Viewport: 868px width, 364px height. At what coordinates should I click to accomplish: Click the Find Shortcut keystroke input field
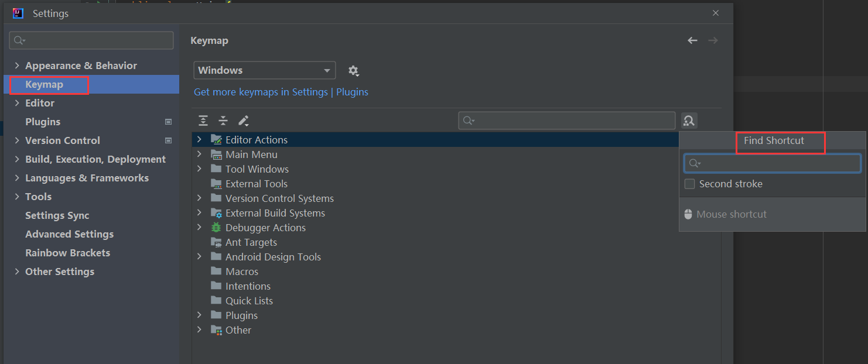[772, 163]
